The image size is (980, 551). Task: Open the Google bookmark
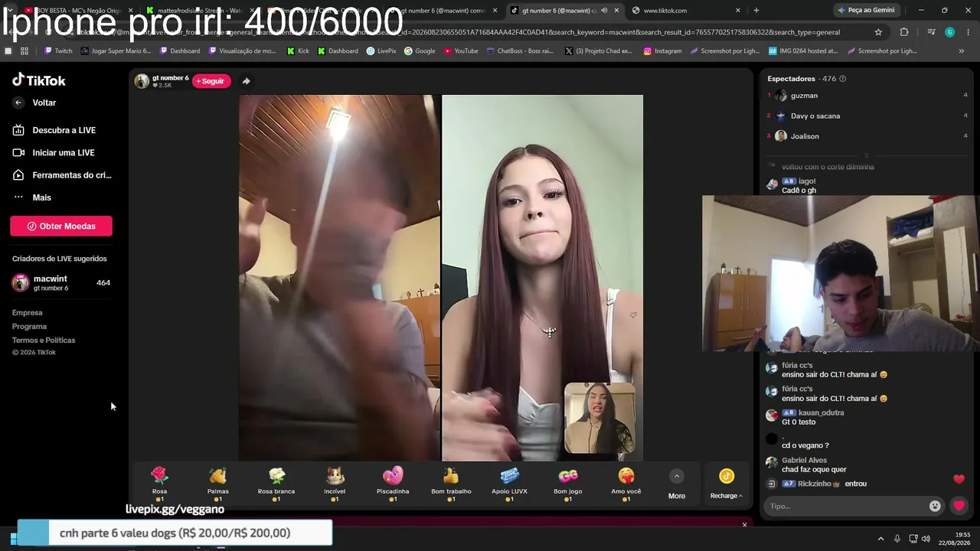pyautogui.click(x=420, y=51)
